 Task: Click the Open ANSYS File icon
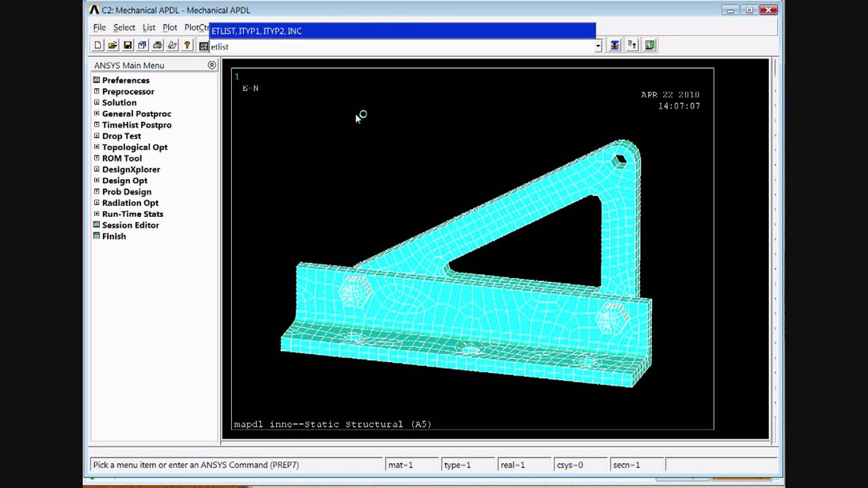pos(113,45)
